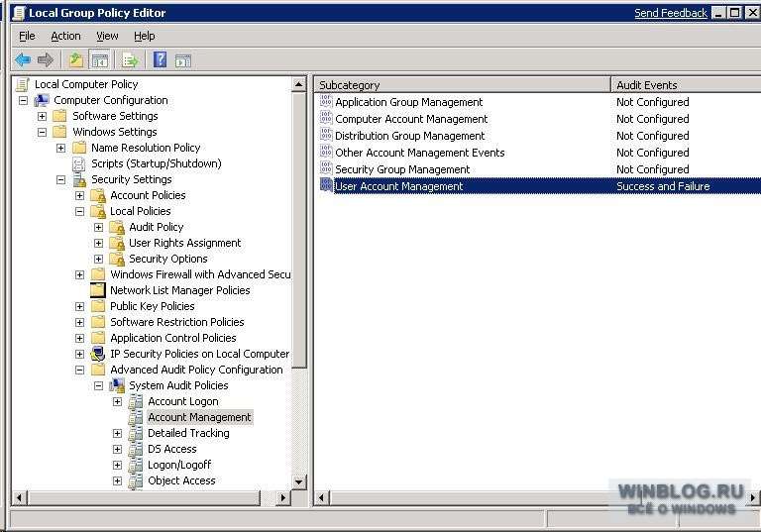Collapse the Security Settings node
This screenshot has height=532, width=761.
click(60, 179)
